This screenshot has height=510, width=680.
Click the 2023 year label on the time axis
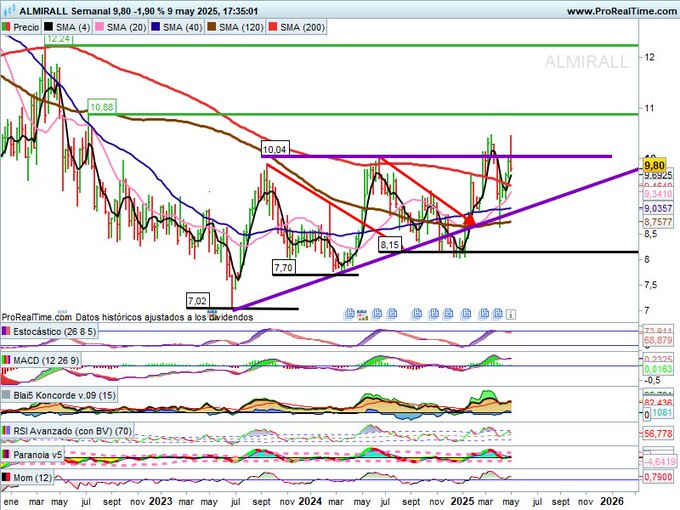pyautogui.click(x=160, y=501)
